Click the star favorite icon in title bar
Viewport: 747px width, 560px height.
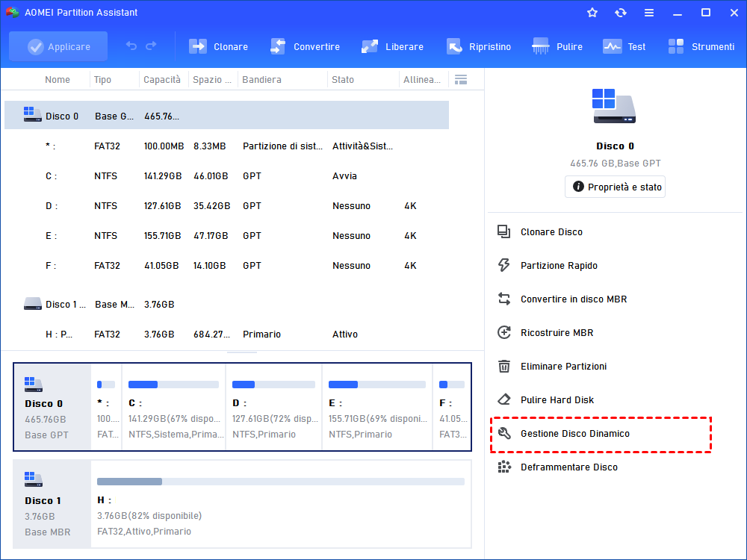click(592, 13)
